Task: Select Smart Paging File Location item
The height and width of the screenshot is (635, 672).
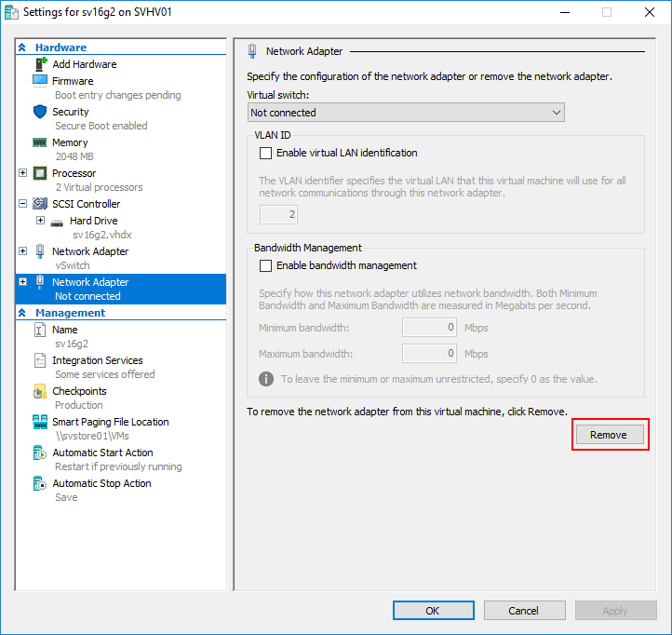Action: tap(111, 422)
